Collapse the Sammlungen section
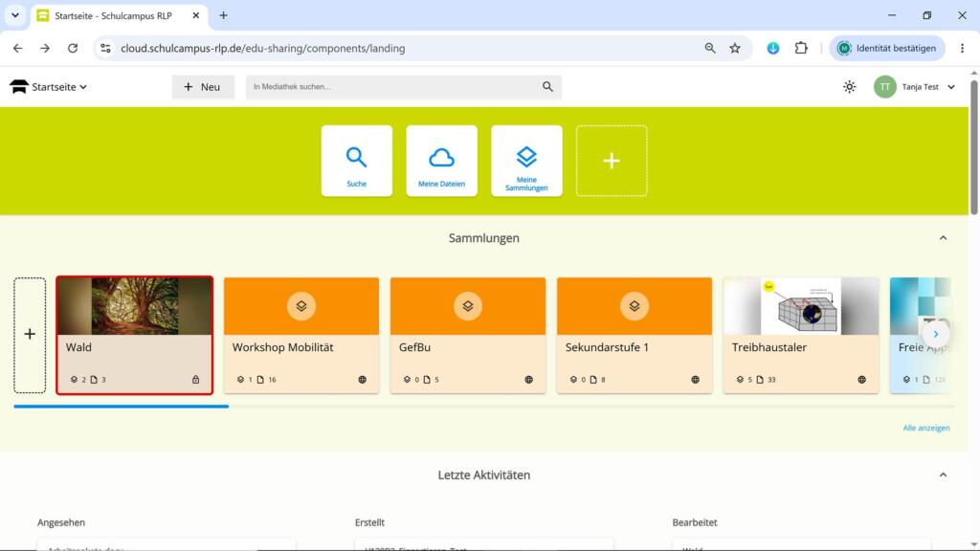 (943, 238)
